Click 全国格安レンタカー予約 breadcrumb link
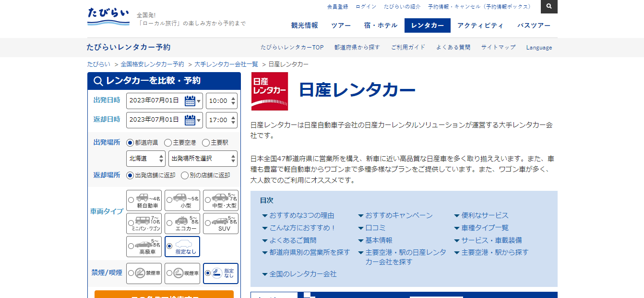 pyautogui.click(x=152, y=64)
